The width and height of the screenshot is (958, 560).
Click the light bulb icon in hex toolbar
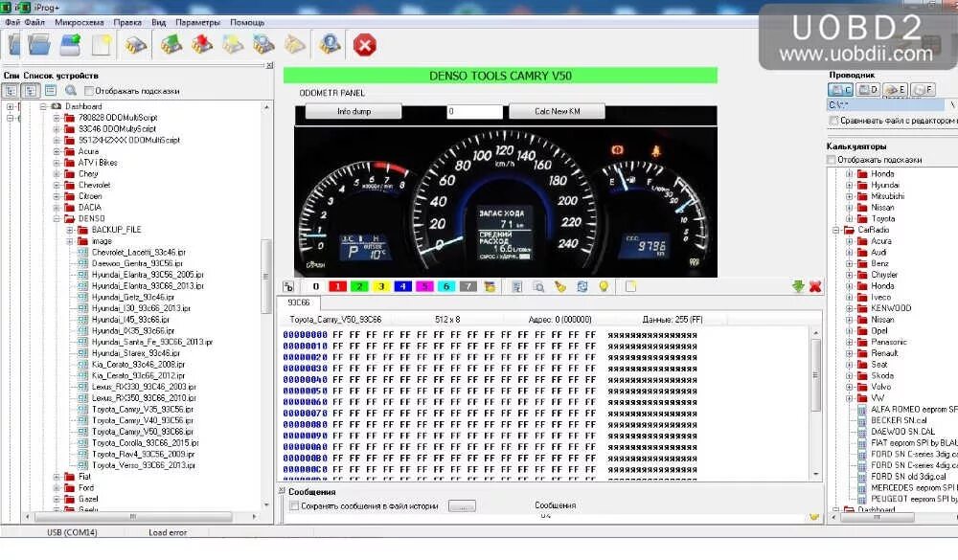(x=604, y=286)
